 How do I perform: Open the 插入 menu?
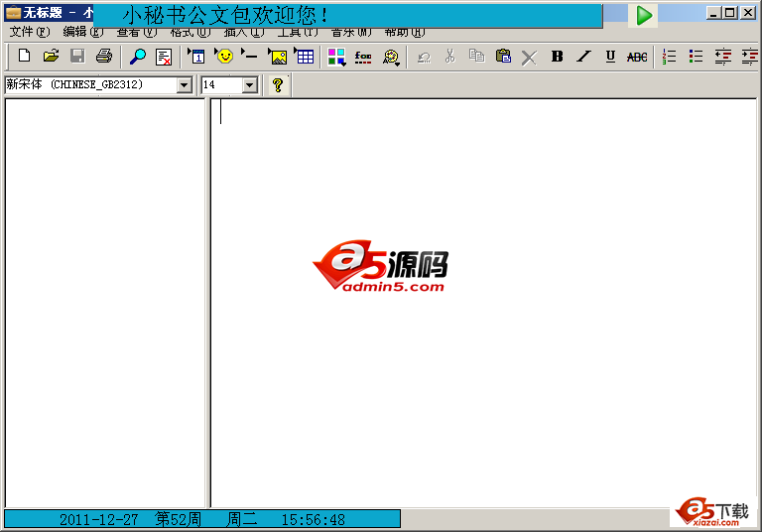coord(243,33)
